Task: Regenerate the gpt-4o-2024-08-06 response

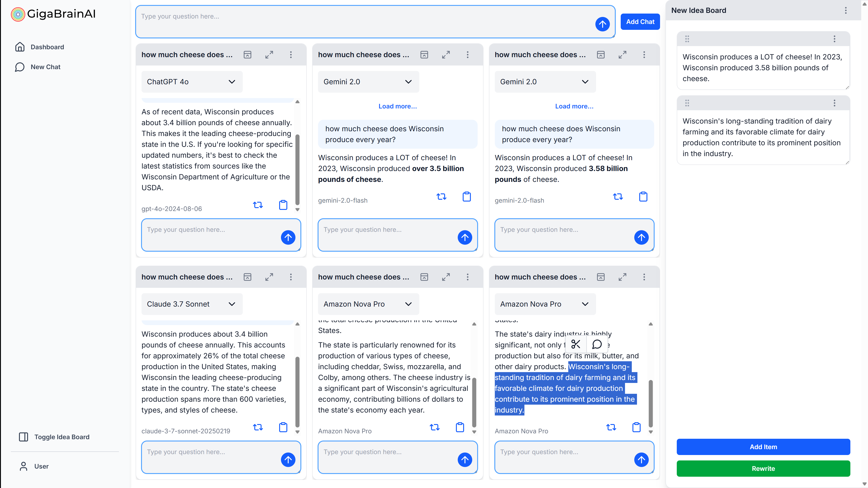Action: (258, 205)
